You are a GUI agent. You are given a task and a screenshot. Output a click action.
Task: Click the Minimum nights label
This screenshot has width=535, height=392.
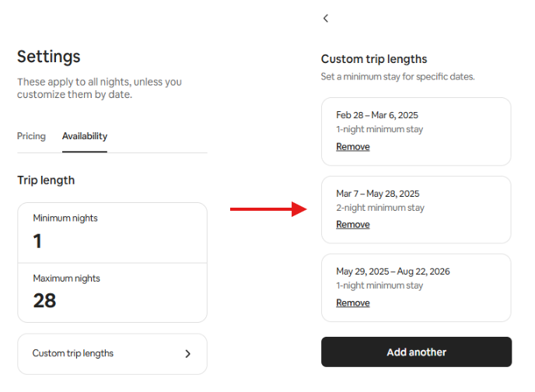(x=65, y=219)
